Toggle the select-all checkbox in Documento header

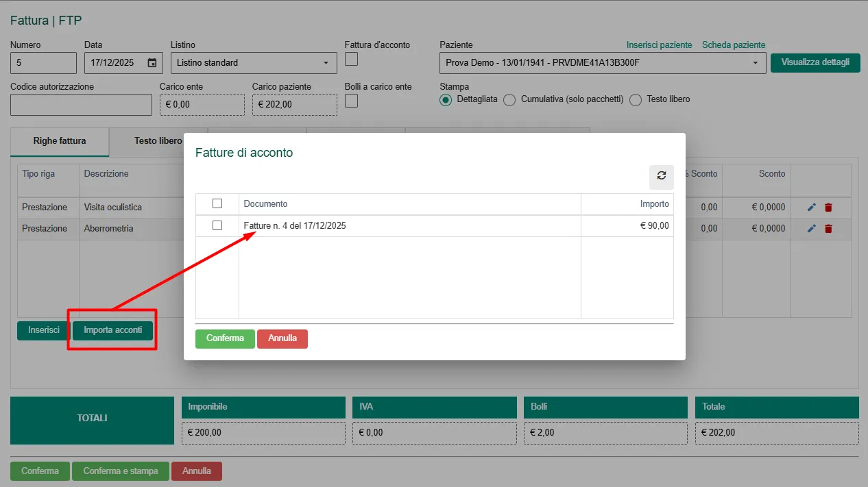[x=217, y=203]
